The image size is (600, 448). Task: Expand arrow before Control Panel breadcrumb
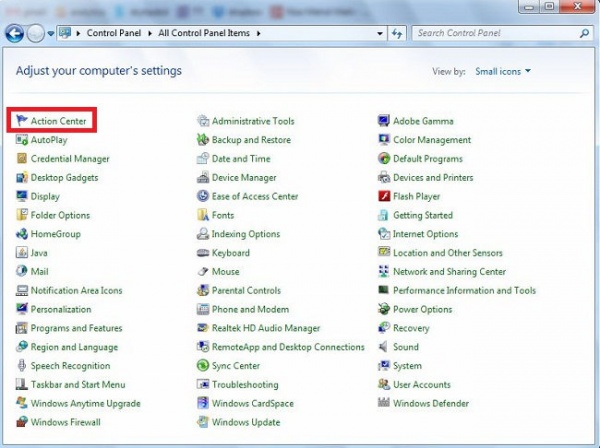click(x=78, y=33)
